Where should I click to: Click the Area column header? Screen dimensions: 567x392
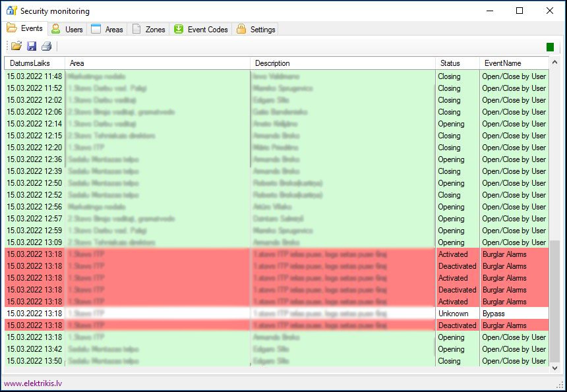point(157,63)
